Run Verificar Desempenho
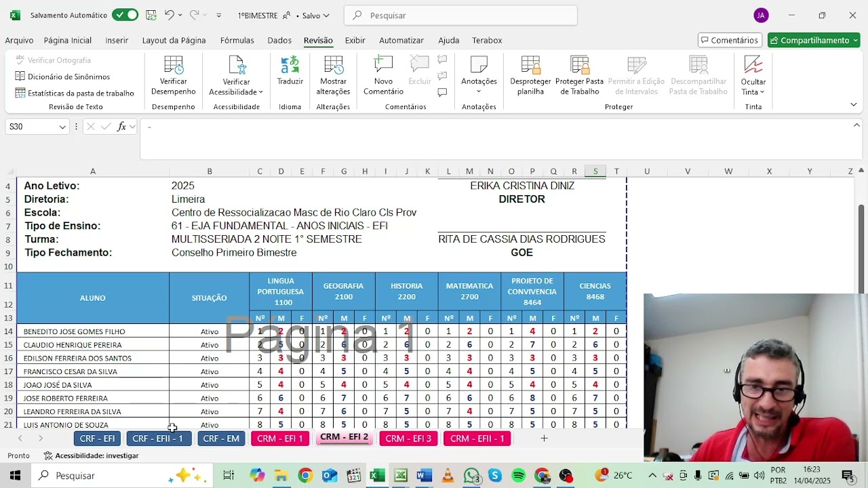868x488 pixels. pos(174,75)
